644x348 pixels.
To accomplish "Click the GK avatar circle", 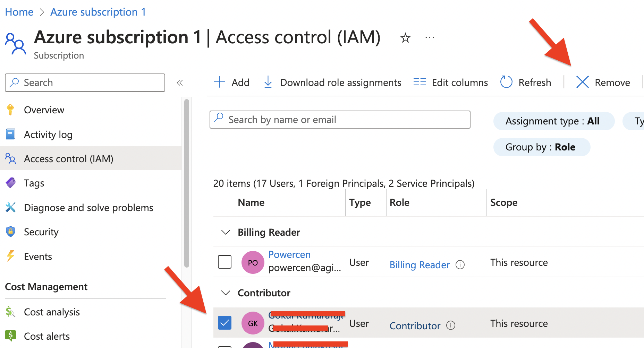I will (253, 323).
